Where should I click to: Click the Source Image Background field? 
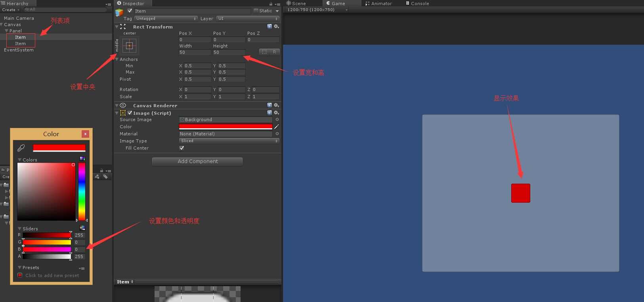click(x=225, y=120)
